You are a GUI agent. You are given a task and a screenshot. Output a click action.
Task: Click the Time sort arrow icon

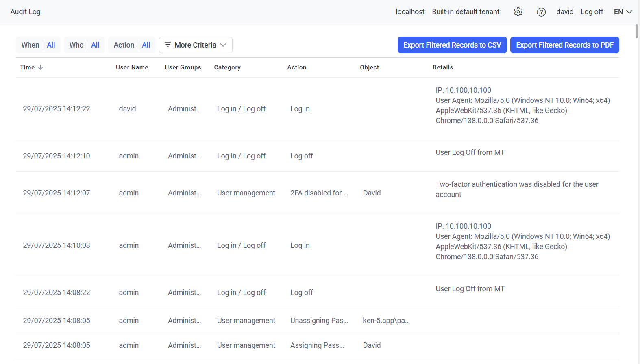pyautogui.click(x=41, y=67)
